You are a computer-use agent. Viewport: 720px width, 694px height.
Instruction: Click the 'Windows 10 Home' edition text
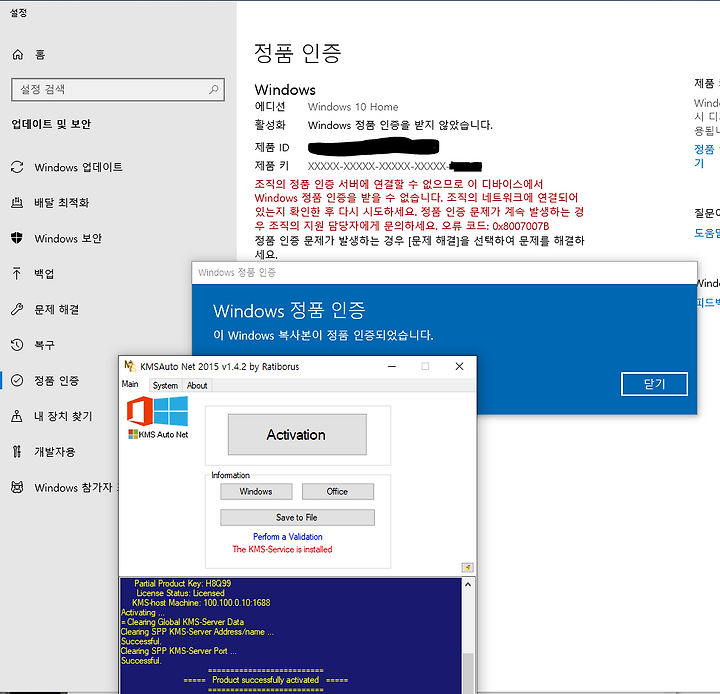[x=353, y=107]
